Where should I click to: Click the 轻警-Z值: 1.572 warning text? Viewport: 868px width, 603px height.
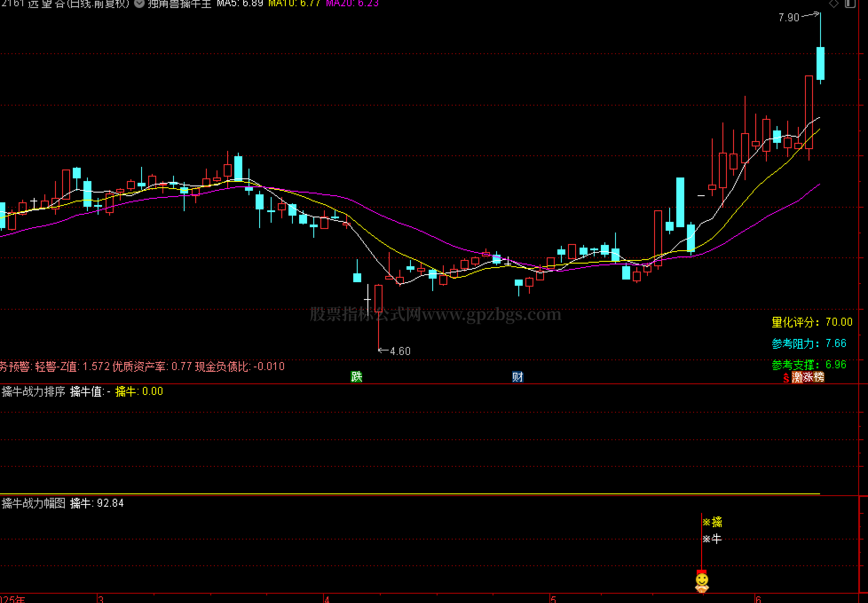click(x=72, y=367)
